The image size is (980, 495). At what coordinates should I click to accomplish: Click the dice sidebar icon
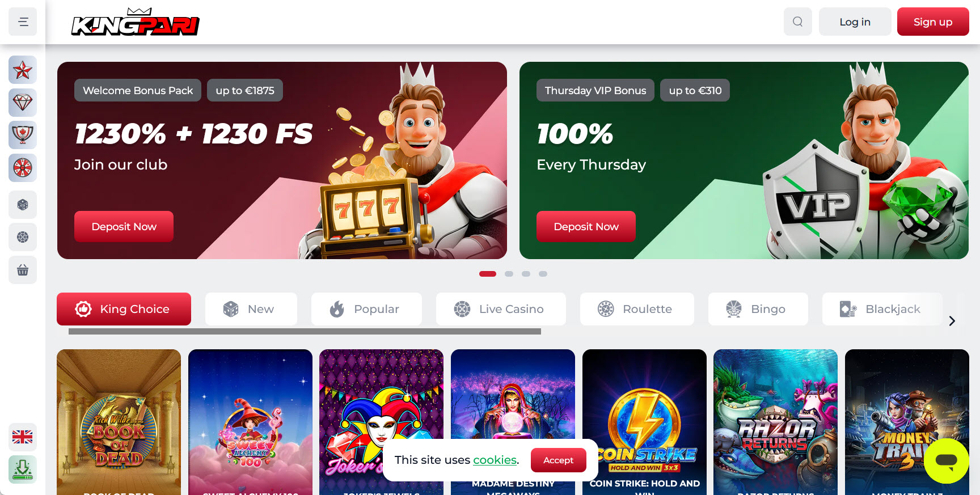point(23,205)
